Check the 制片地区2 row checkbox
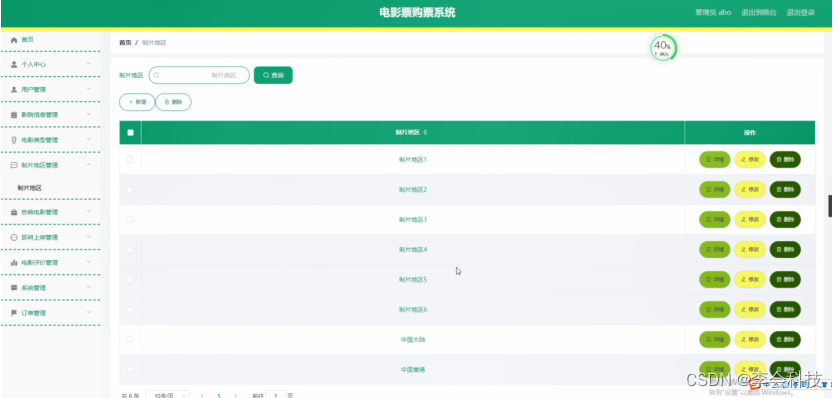This screenshot has height=398, width=838. tap(130, 190)
